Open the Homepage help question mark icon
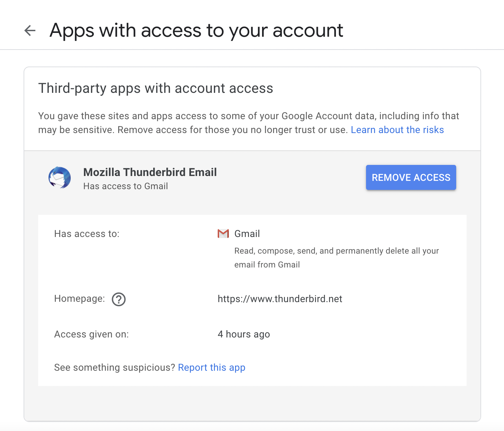This screenshot has height=431, width=504. click(x=119, y=299)
